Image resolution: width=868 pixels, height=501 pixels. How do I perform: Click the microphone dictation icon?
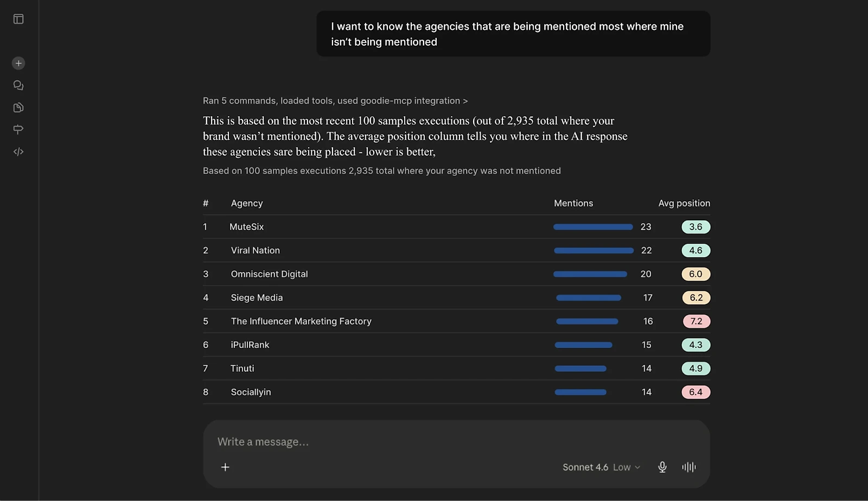(662, 467)
